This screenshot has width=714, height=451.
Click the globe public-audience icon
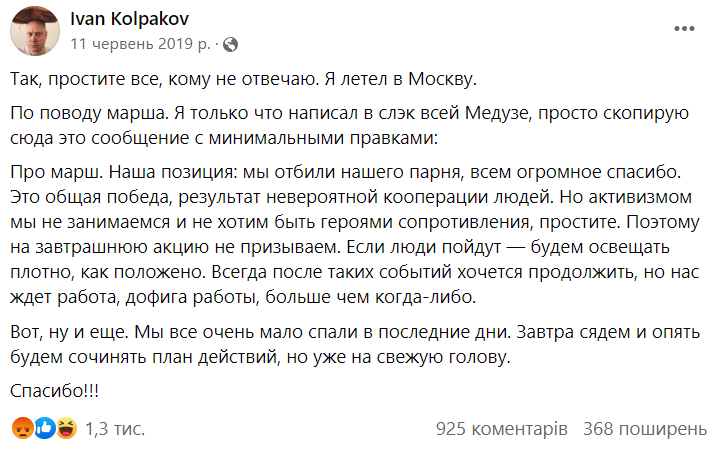(230, 44)
